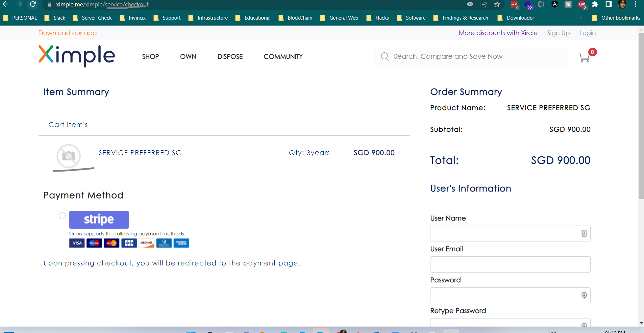Open the AdBlock Plus extension icon
Screen dimensions: 644x333
(x=582, y=5)
